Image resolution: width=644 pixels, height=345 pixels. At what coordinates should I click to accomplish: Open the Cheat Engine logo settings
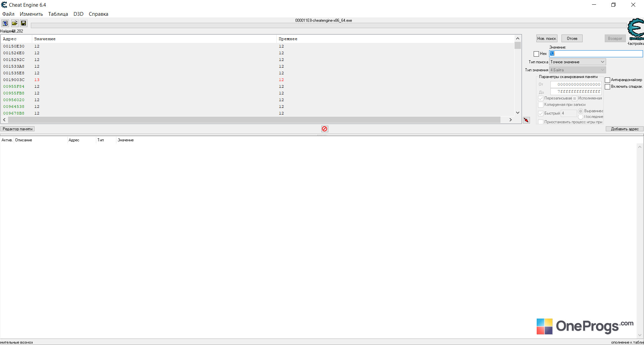[636, 28]
